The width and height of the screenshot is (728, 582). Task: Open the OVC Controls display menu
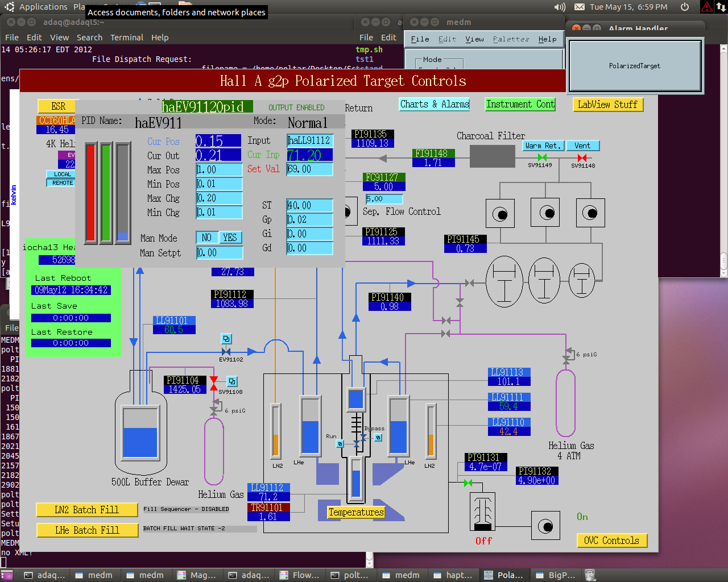pyautogui.click(x=612, y=541)
